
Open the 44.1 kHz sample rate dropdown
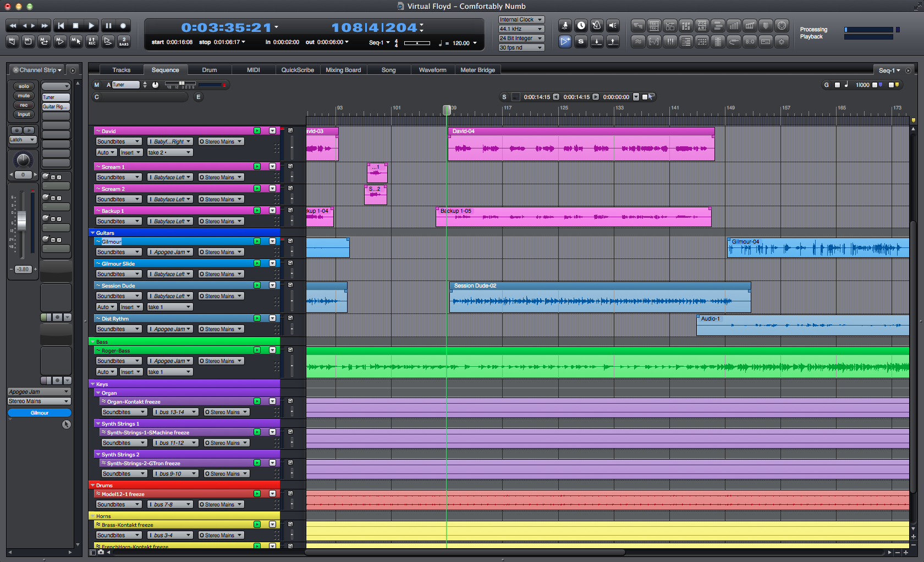(x=521, y=29)
